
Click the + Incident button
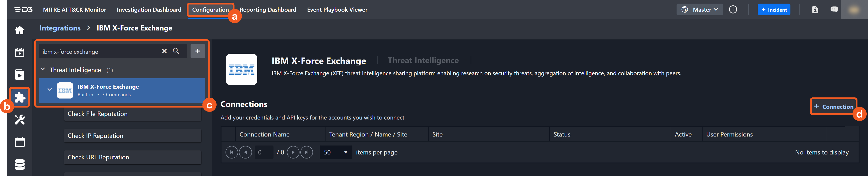774,10
